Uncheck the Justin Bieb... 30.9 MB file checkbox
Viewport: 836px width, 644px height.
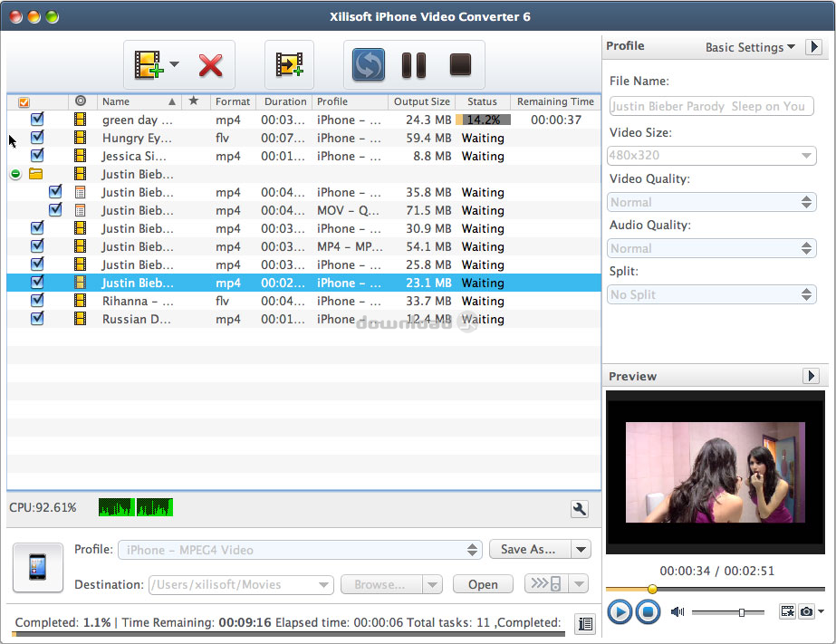(x=37, y=227)
